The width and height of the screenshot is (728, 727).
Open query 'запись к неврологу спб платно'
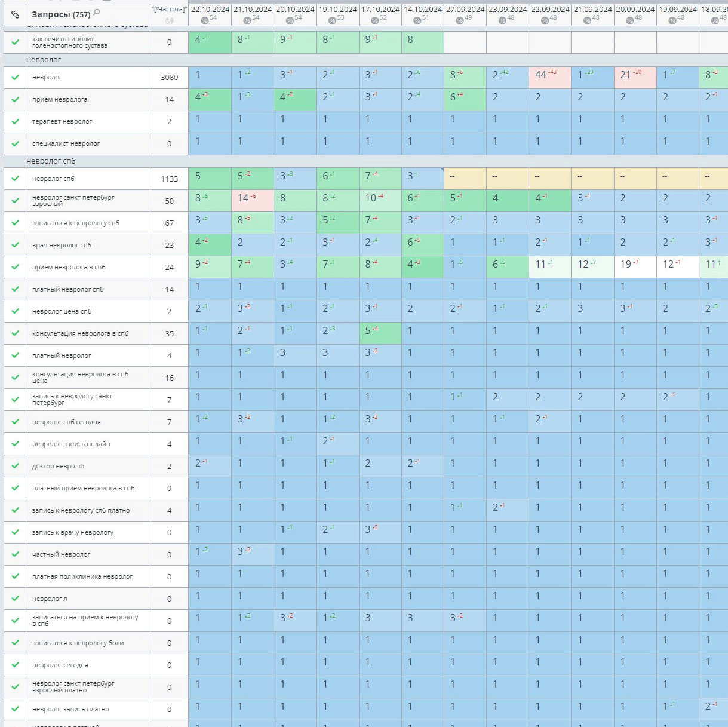[x=81, y=510]
